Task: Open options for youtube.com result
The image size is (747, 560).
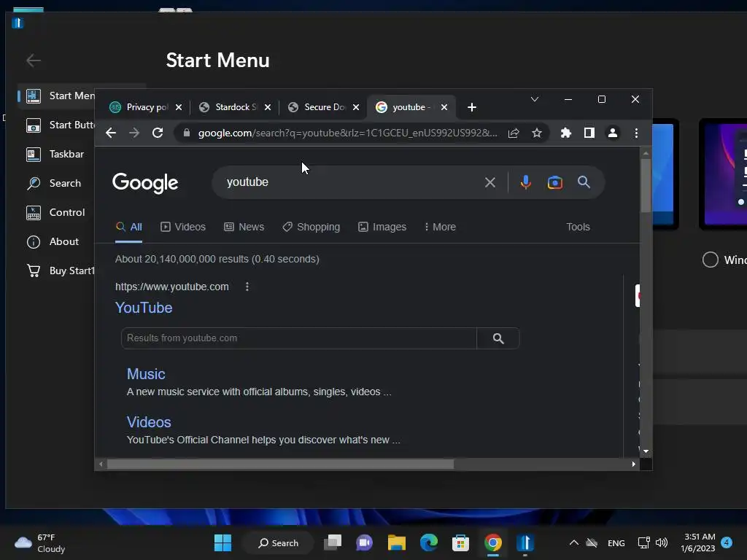Action: click(247, 287)
